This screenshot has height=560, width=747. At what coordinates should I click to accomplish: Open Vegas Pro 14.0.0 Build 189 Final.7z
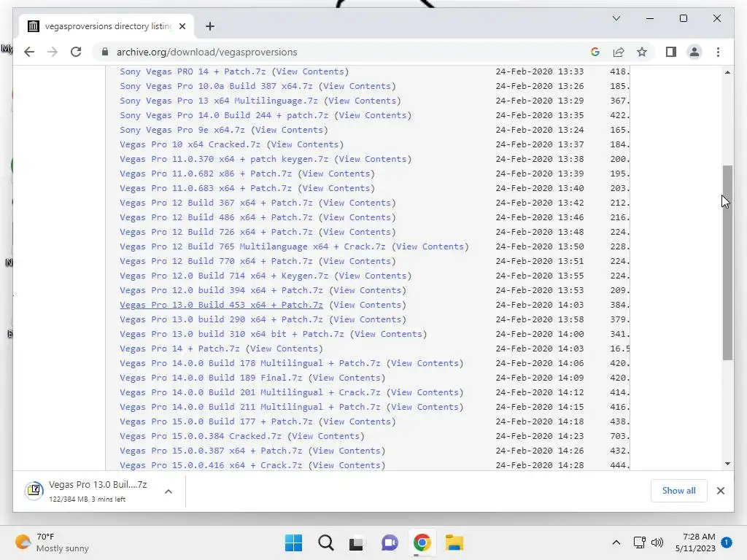click(211, 378)
